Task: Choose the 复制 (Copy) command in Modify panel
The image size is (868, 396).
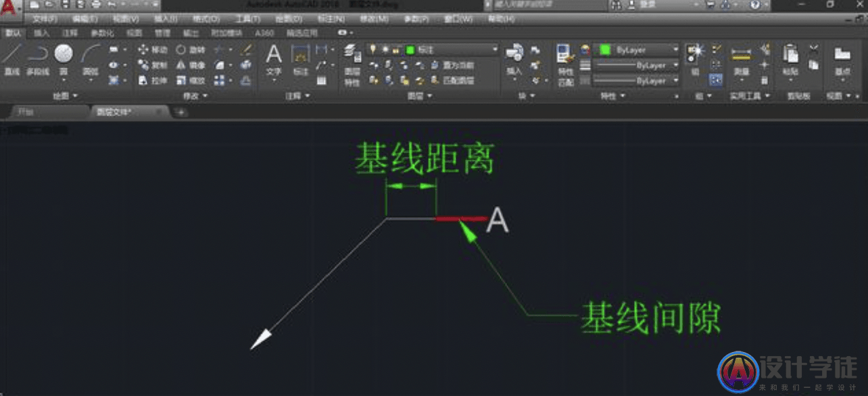Action: coord(152,66)
